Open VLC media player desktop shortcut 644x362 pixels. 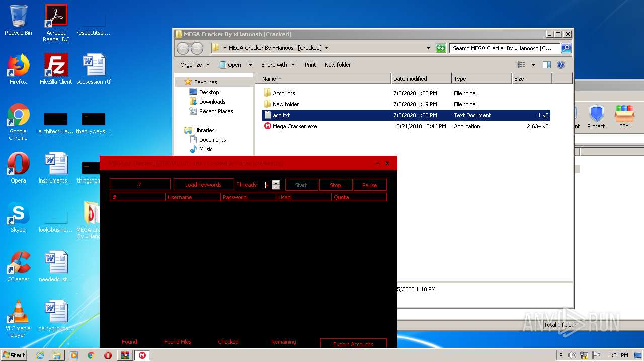[18, 319]
